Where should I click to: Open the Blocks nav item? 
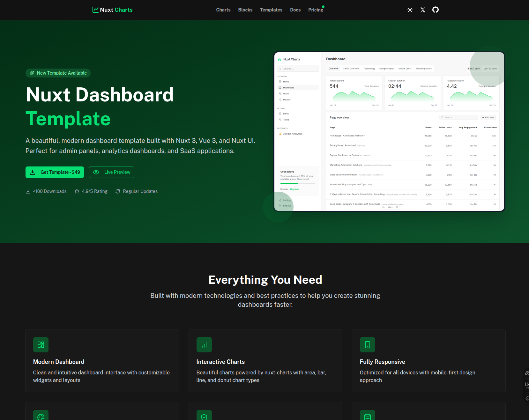[x=245, y=10]
